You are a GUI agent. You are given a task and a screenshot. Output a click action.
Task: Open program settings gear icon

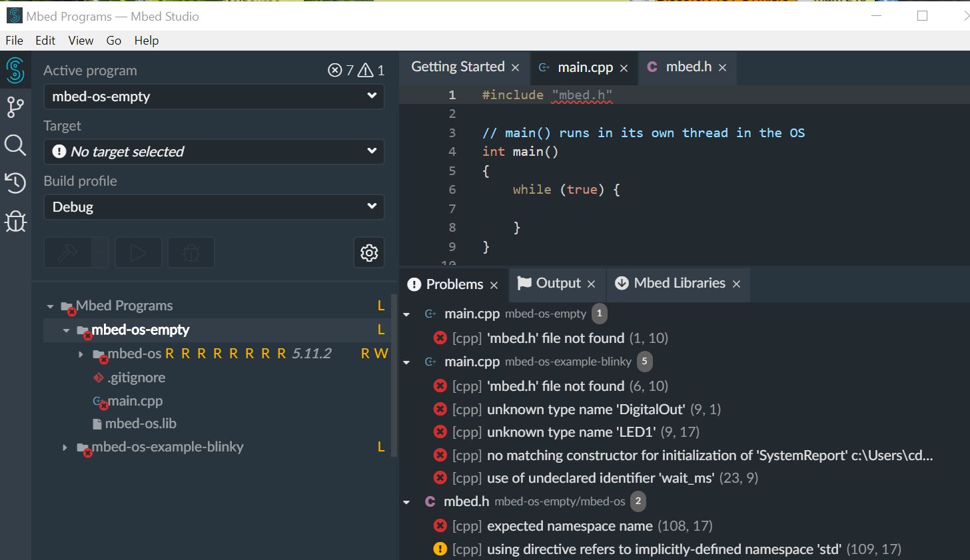pyautogui.click(x=369, y=253)
